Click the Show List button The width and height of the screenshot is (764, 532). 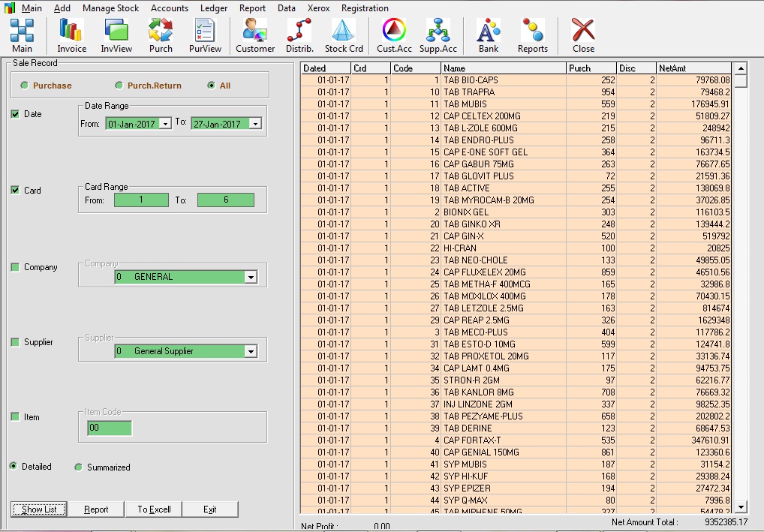coord(39,509)
